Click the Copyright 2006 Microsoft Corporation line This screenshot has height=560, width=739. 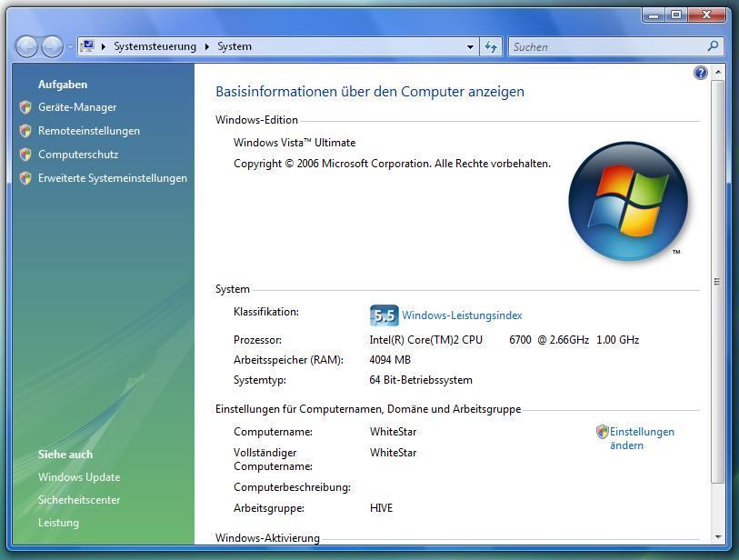tap(392, 164)
